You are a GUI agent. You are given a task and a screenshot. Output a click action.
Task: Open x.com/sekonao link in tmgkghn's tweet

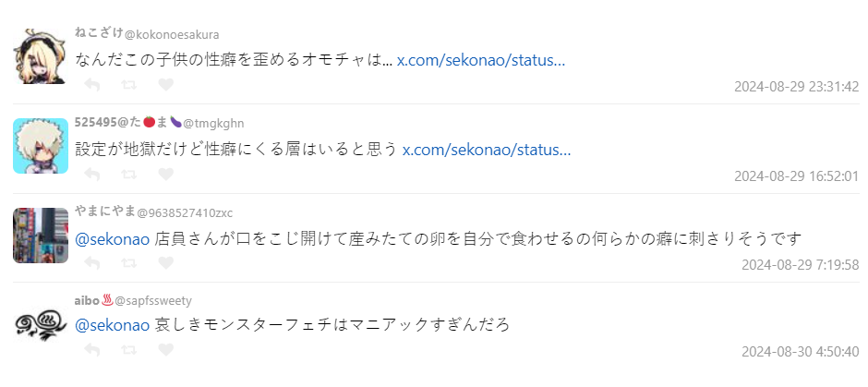[486, 149]
